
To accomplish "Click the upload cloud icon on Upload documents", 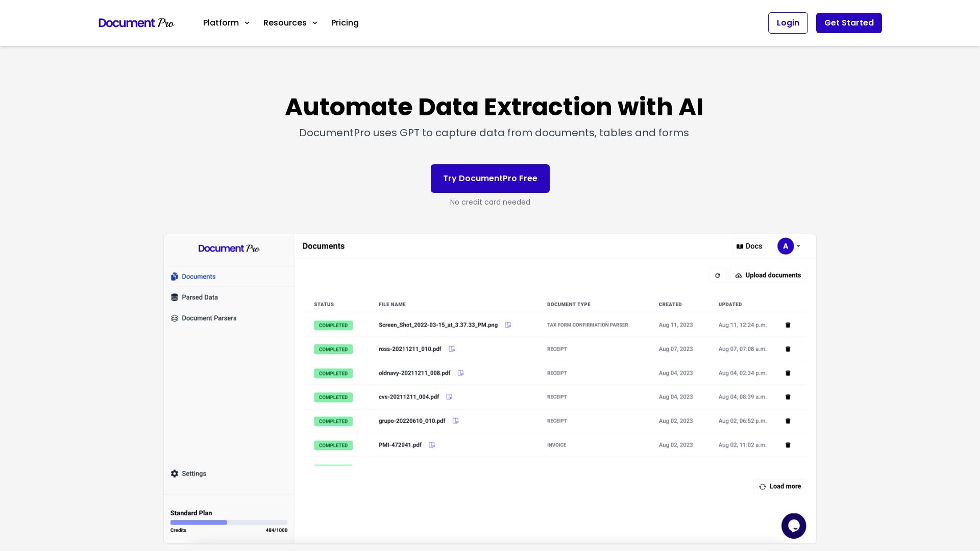I will pos(739,275).
